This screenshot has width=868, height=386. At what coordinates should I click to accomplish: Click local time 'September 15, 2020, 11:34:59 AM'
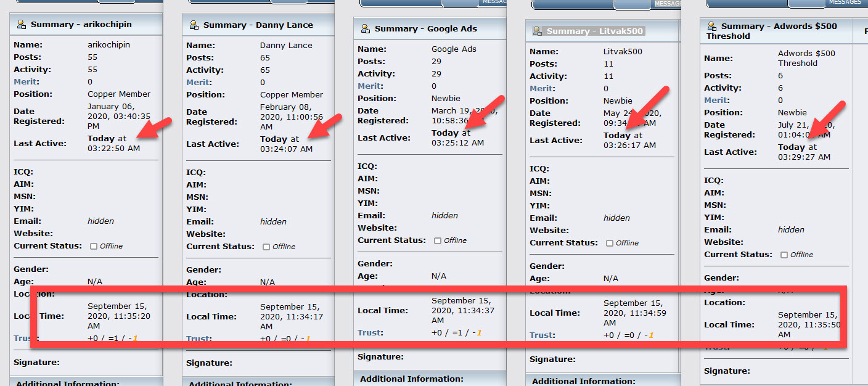[634, 313]
